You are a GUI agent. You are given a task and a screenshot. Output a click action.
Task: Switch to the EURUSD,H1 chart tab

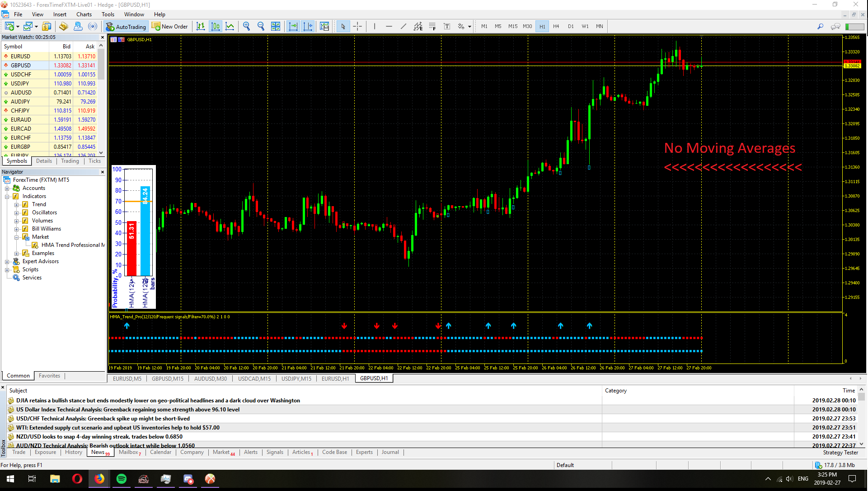335,378
